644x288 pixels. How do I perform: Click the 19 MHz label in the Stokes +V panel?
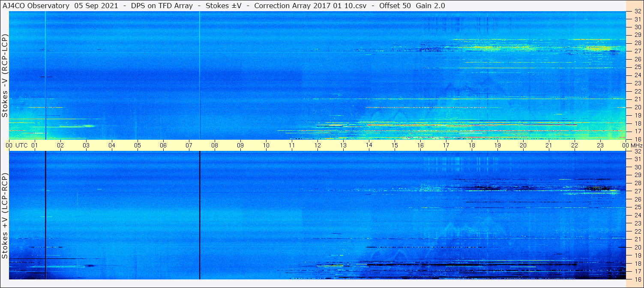pyautogui.click(x=638, y=255)
